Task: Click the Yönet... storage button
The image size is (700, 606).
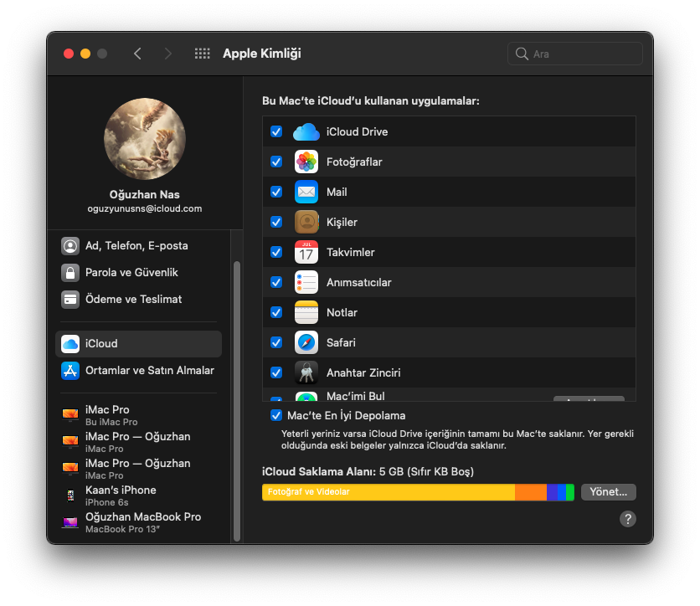Action: pos(609,492)
